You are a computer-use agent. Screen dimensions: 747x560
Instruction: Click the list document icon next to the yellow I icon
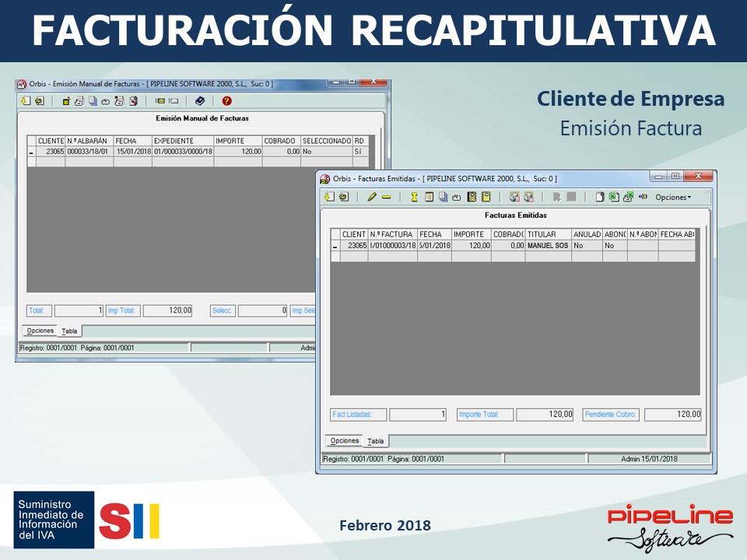(x=429, y=197)
